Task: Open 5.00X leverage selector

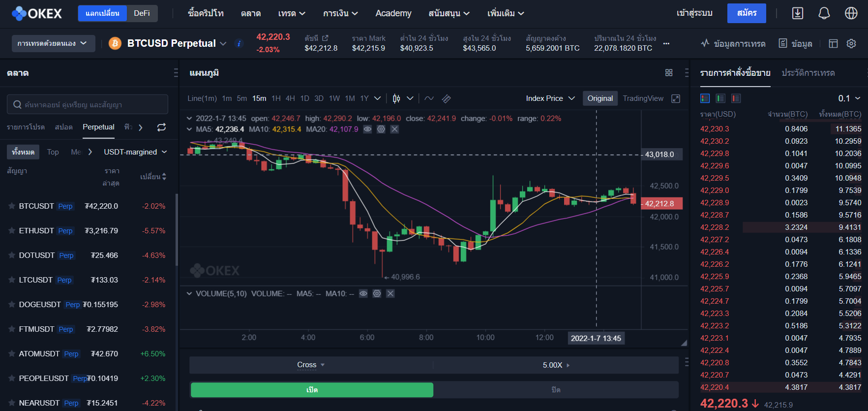Action: pyautogui.click(x=556, y=365)
